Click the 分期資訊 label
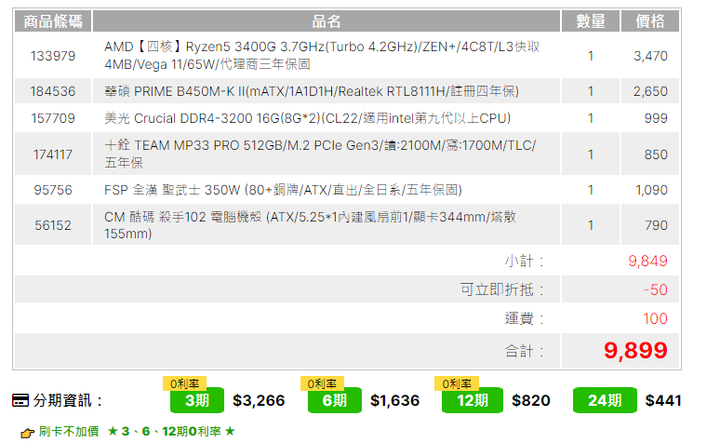Image resolution: width=720 pixels, height=443 pixels. tap(67, 400)
